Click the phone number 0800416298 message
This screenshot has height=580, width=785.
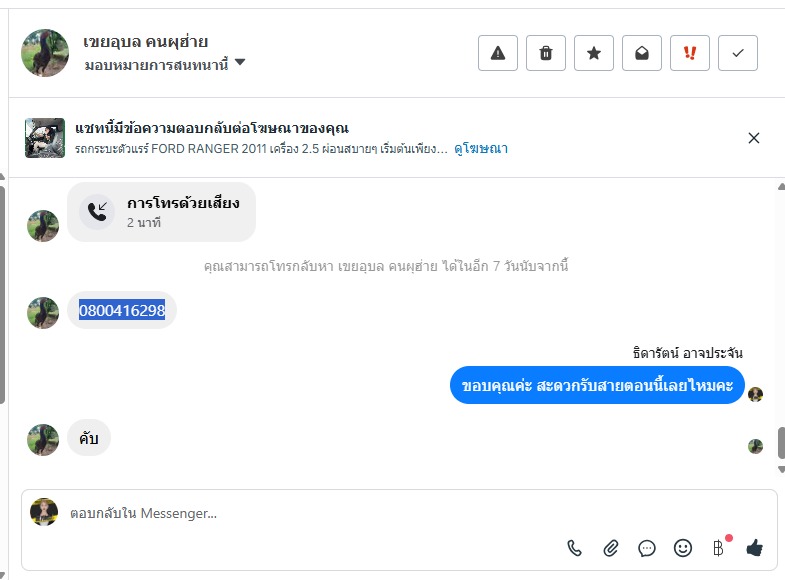(122, 310)
